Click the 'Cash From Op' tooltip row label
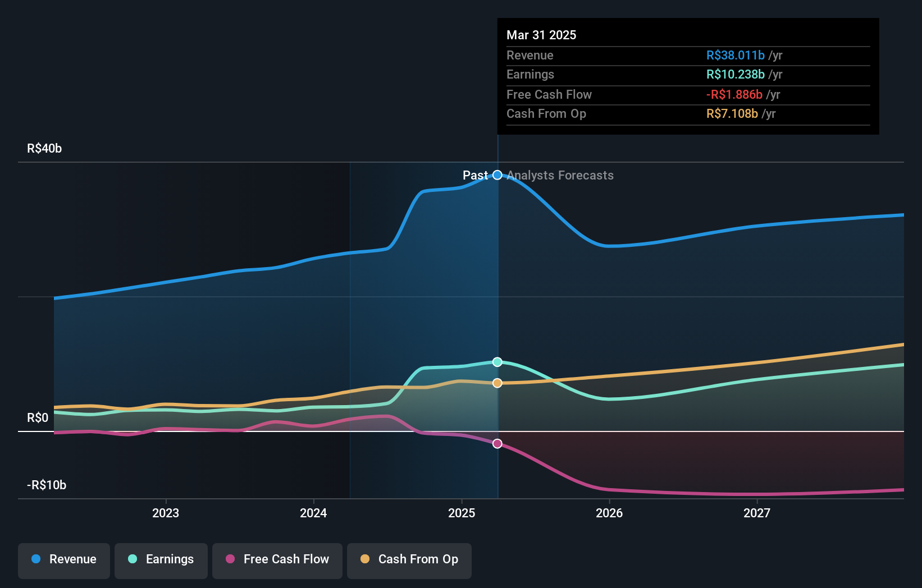Image resolution: width=922 pixels, height=588 pixels. click(x=546, y=113)
